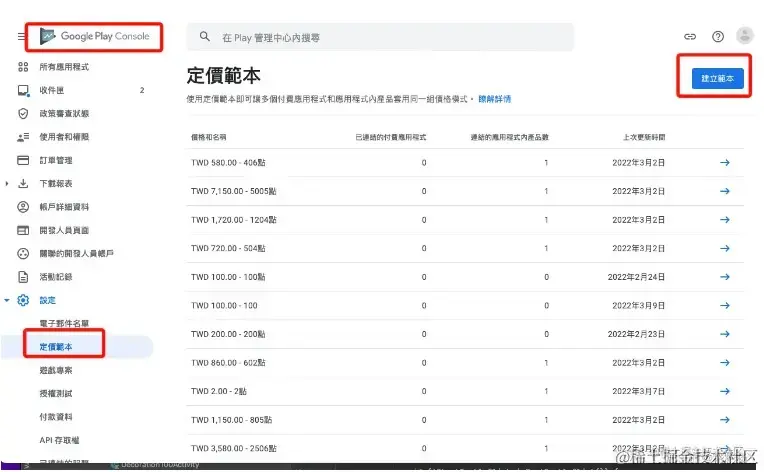Image resolution: width=764 pixels, height=472 pixels.
Task: Click the 使用者和權限 people icon
Action: [23, 137]
